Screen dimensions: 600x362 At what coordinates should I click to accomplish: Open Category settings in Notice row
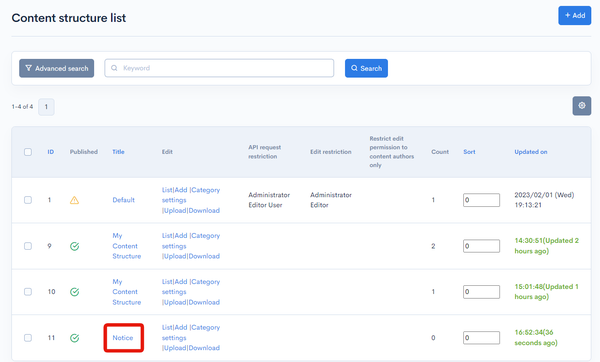pos(191,333)
